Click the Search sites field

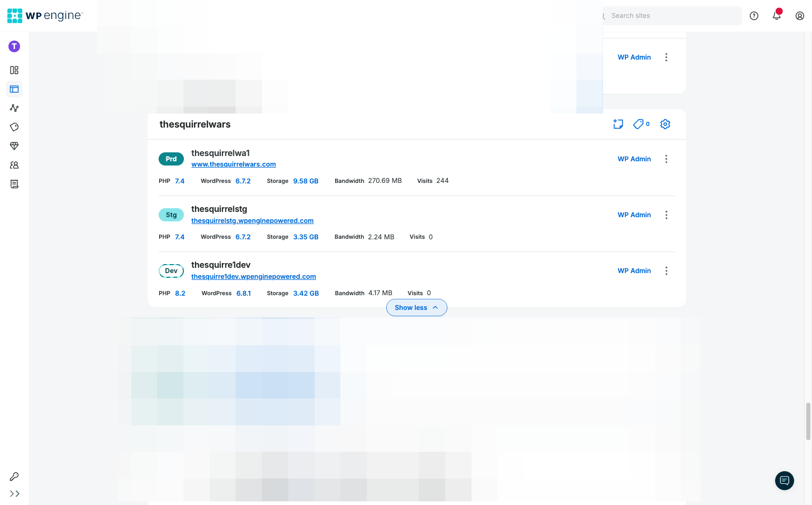[672, 16]
